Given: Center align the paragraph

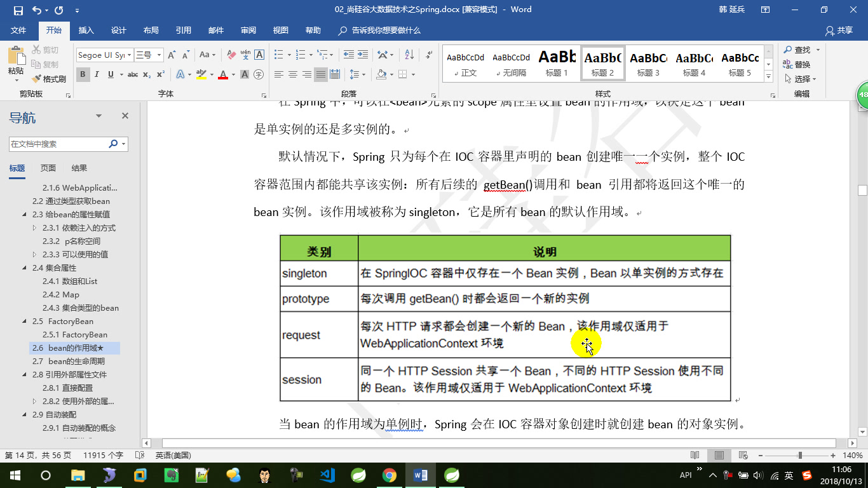Looking at the screenshot, I should click(292, 74).
